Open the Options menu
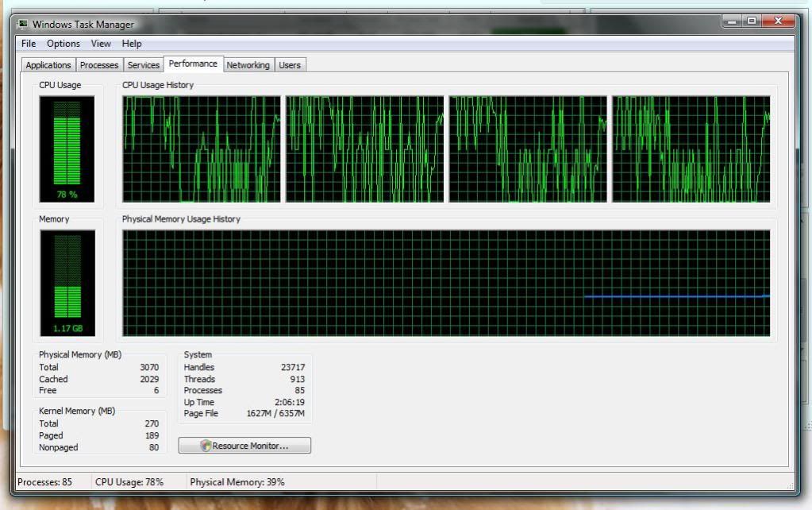The image size is (812, 510). pyautogui.click(x=63, y=44)
